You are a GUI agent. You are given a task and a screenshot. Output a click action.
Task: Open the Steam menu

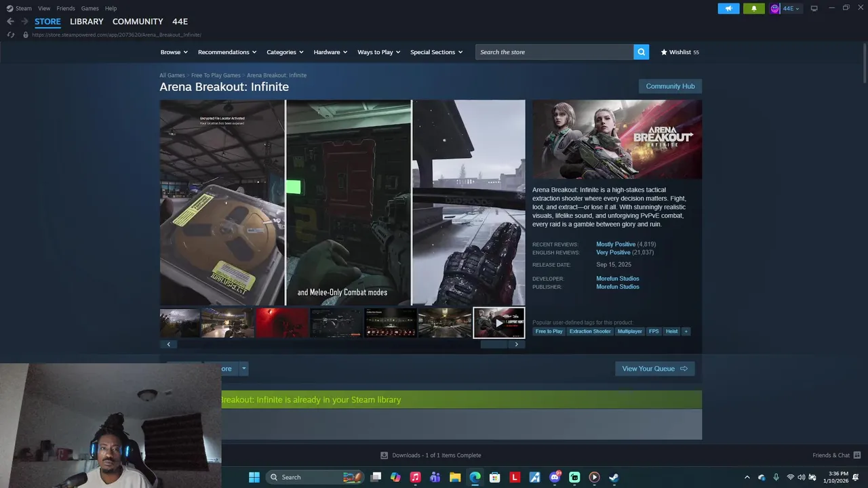coord(19,8)
